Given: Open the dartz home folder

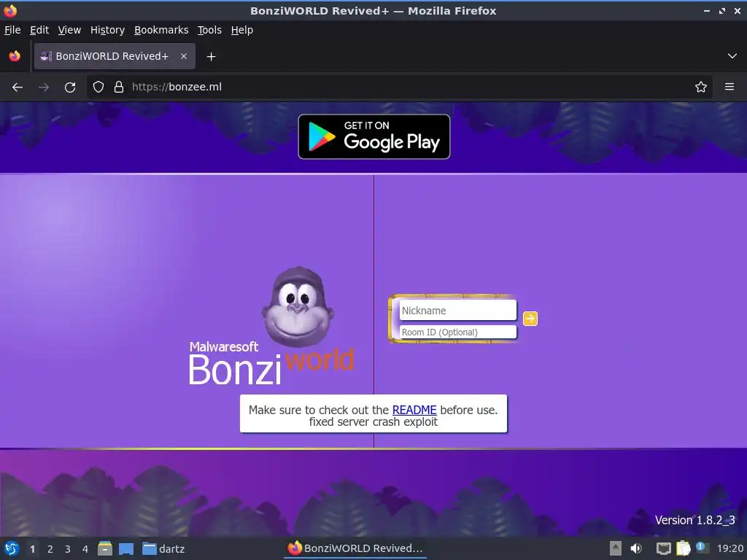Looking at the screenshot, I should pyautogui.click(x=163, y=549).
